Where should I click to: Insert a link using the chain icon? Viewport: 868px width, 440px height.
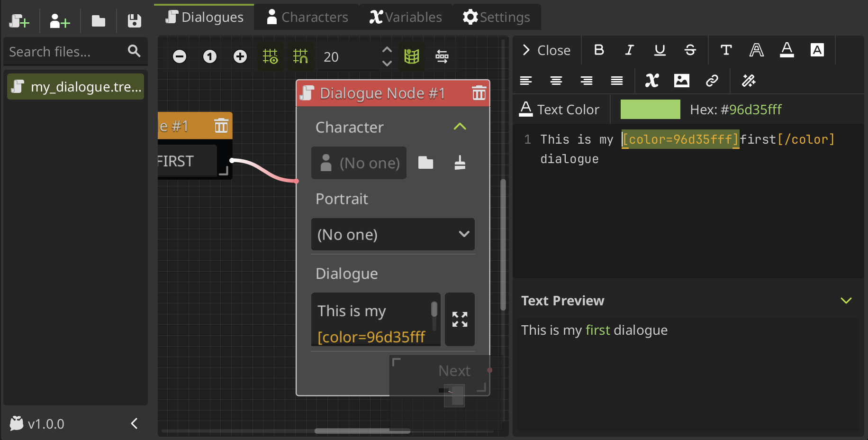[x=713, y=81]
